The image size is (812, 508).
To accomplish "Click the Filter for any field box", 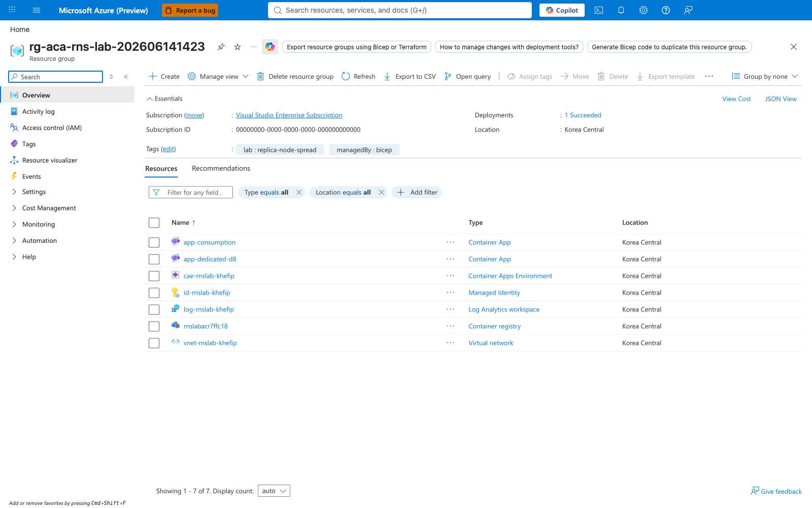I will pos(191,192).
